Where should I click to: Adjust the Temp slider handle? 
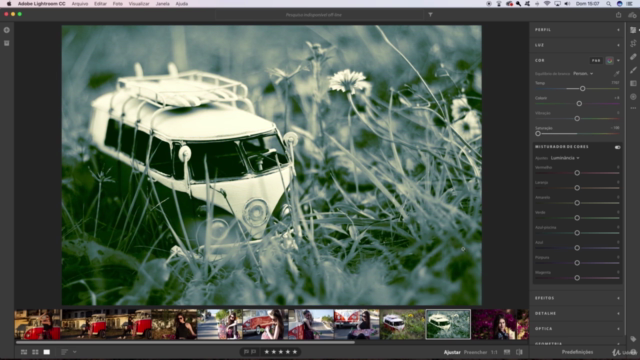(582, 89)
